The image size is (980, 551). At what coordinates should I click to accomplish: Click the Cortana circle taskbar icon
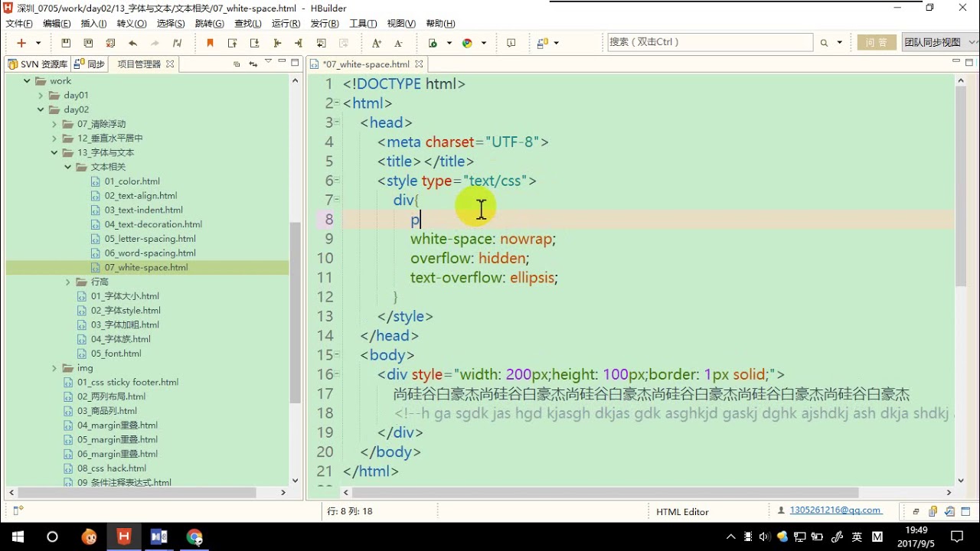click(52, 536)
